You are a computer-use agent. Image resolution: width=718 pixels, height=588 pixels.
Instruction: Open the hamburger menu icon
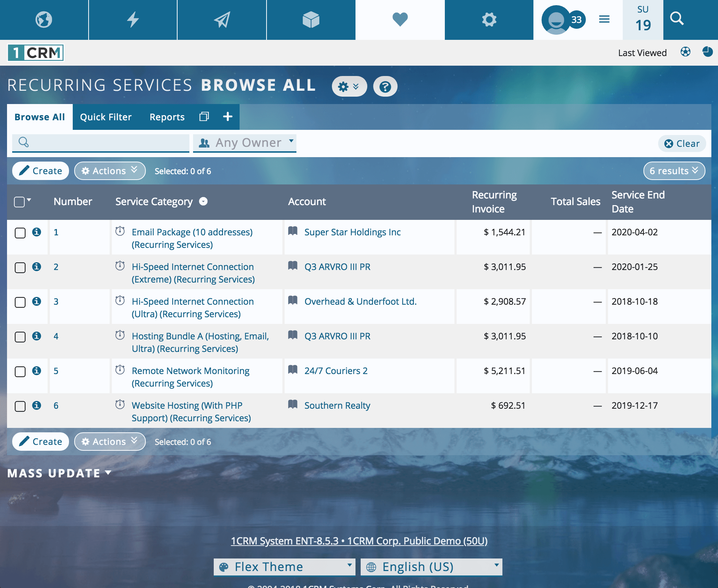[604, 19]
